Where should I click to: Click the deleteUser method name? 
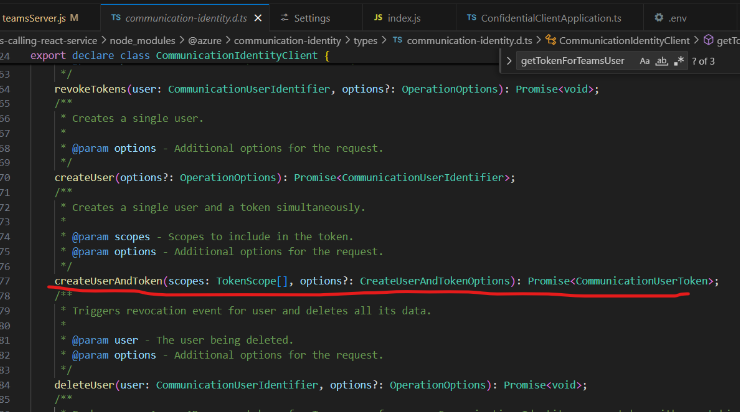pyautogui.click(x=84, y=385)
